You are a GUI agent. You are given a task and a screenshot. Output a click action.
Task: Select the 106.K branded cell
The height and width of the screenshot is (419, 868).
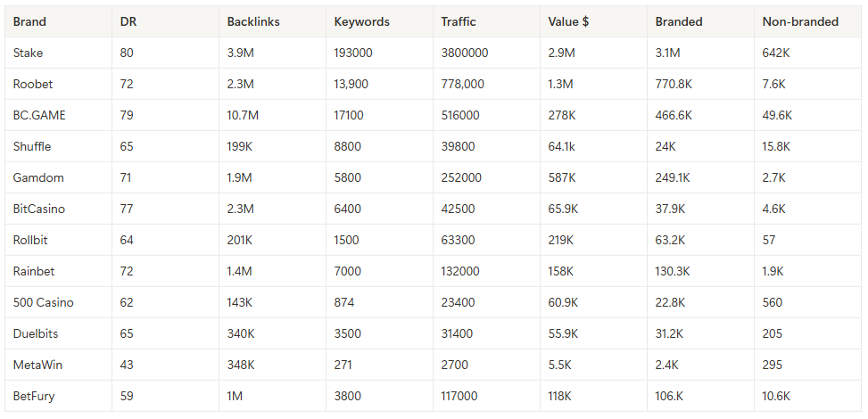701,396
